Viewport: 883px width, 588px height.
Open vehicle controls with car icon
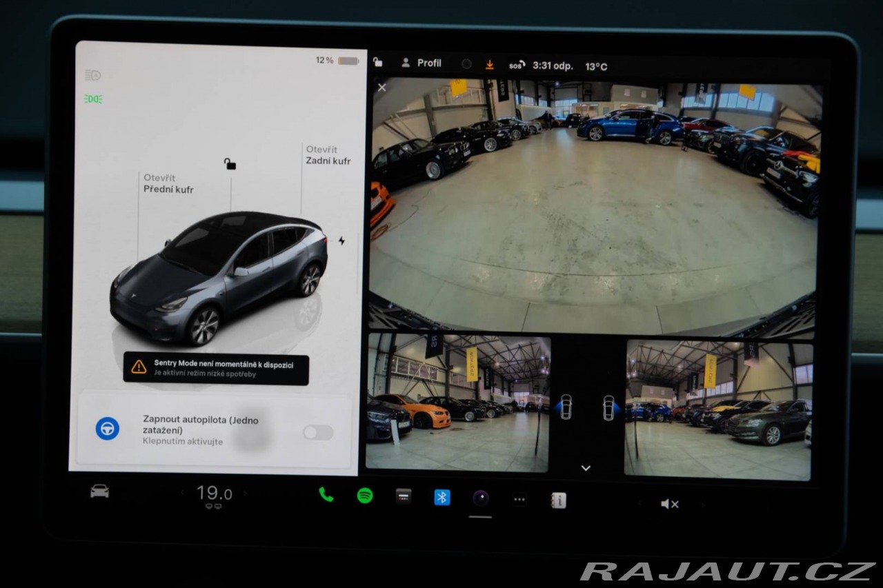coord(99,491)
